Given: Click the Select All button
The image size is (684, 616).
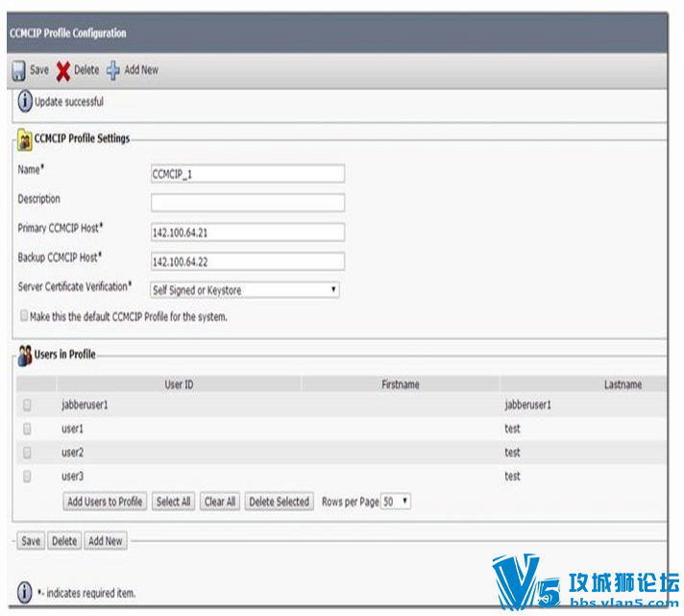Looking at the screenshot, I should (x=173, y=502).
